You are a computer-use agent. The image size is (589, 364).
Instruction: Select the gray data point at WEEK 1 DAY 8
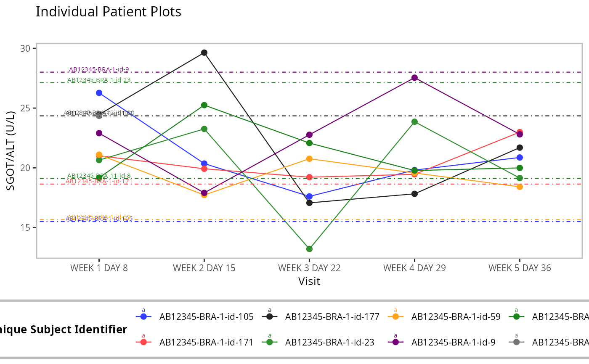coord(99,116)
